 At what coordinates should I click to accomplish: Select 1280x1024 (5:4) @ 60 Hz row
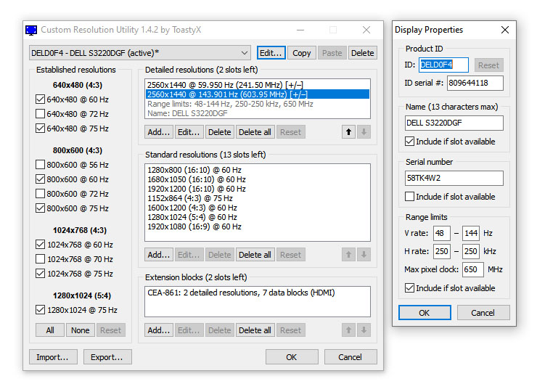258,217
